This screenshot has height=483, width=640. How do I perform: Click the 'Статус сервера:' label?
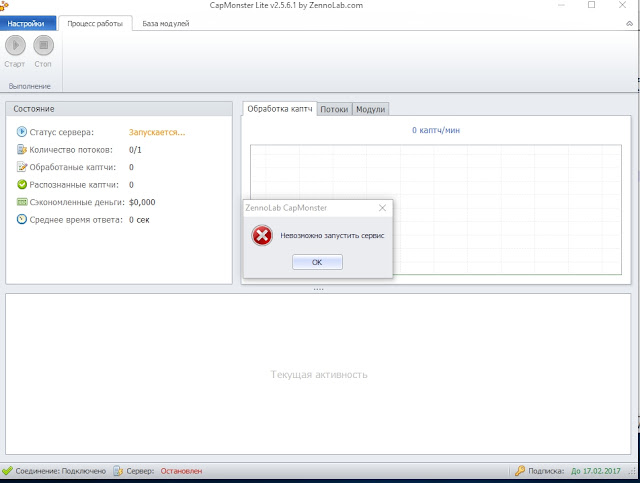click(x=62, y=132)
